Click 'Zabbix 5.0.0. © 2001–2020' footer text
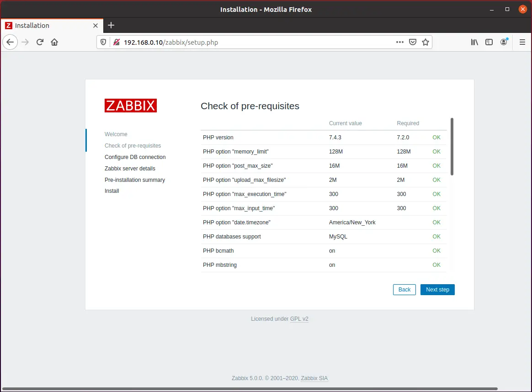Viewport: 532px width, 392px height. pyautogui.click(x=265, y=378)
